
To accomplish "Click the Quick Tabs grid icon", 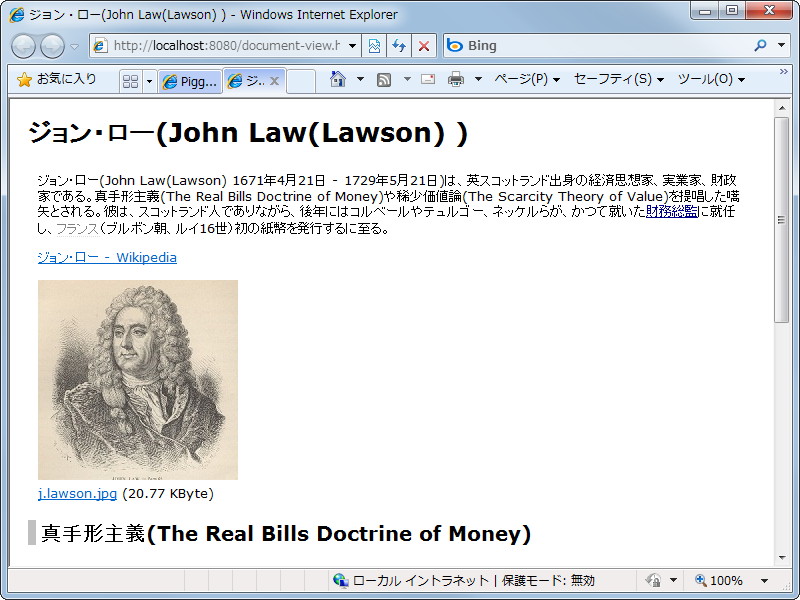I will 131,81.
